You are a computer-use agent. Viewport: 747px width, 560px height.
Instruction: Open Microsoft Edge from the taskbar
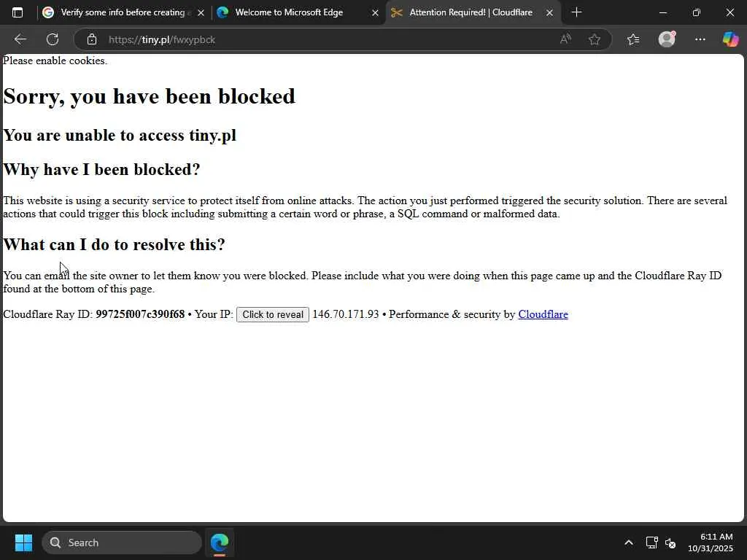(x=220, y=542)
